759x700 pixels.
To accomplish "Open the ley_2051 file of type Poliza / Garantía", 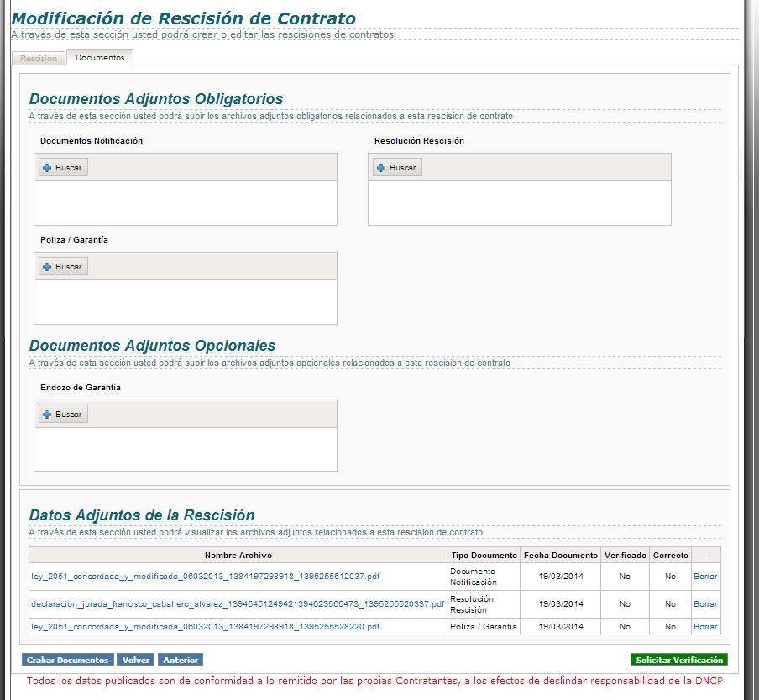I will point(205,627).
